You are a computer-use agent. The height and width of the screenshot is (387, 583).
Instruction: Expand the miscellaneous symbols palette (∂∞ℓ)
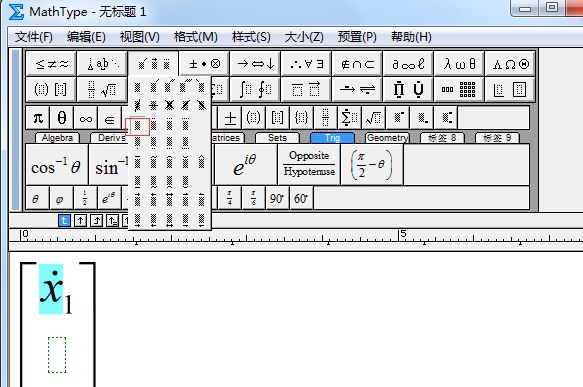408,64
